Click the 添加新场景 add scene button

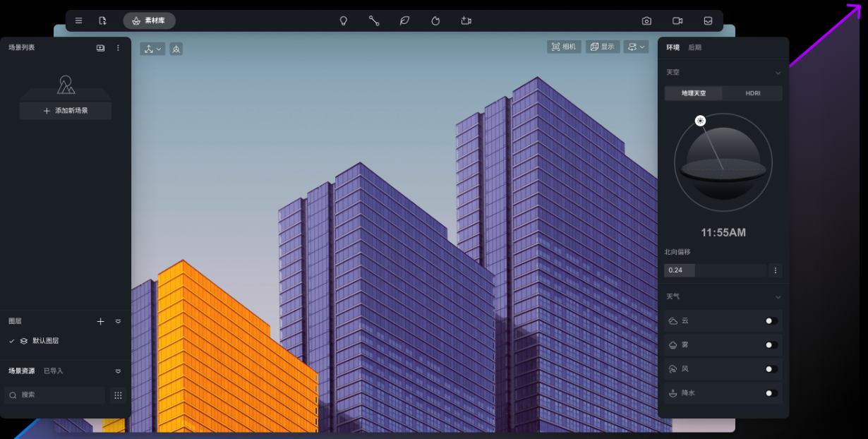[x=66, y=111]
